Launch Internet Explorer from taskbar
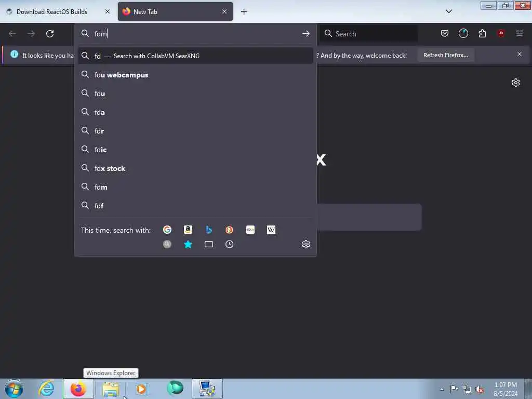This screenshot has width=532, height=399. (x=46, y=389)
